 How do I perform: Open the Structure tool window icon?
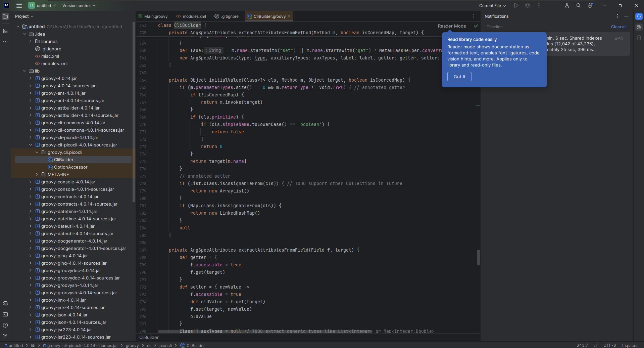click(5, 31)
